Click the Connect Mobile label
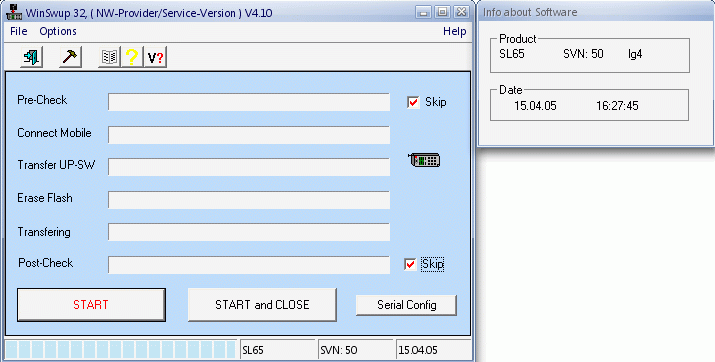The image size is (715, 362). click(x=54, y=133)
